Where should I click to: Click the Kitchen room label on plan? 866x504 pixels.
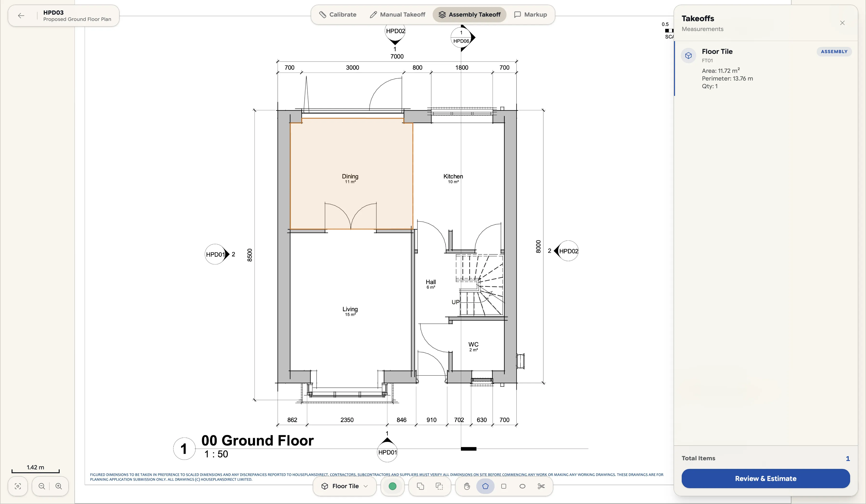(453, 176)
